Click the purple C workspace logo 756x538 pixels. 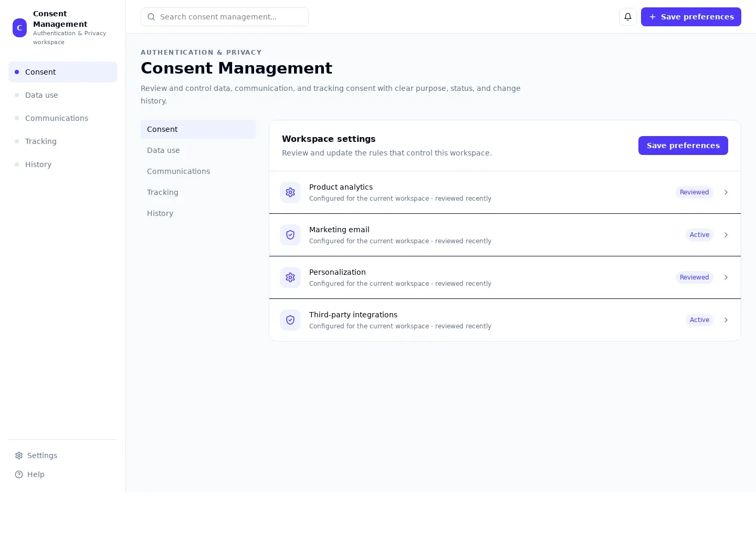coord(19,28)
